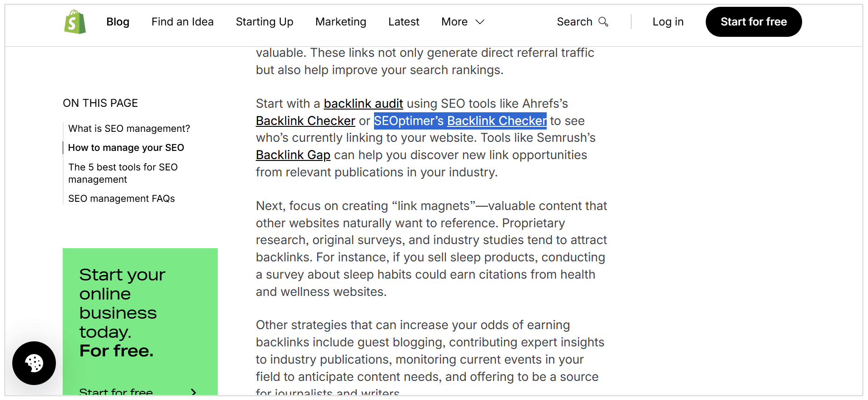
Task: Click the Start for free button
Action: (x=753, y=21)
